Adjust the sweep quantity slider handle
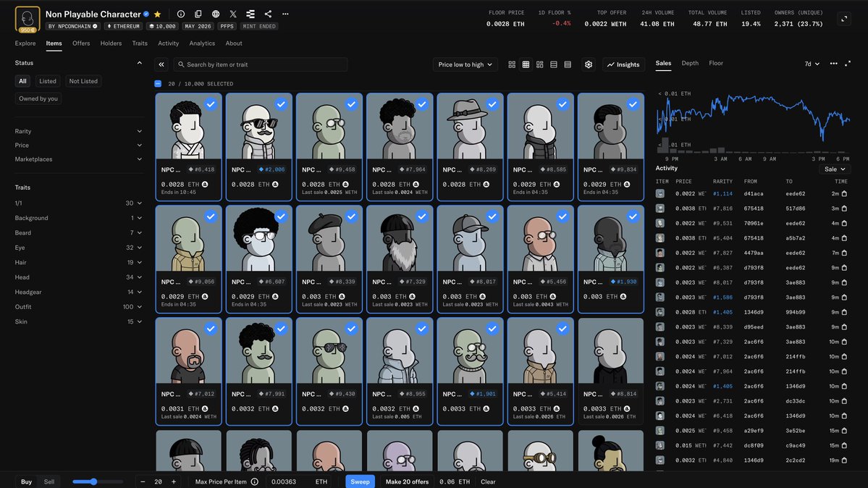Image resolution: width=868 pixels, height=488 pixels. pos(93,482)
